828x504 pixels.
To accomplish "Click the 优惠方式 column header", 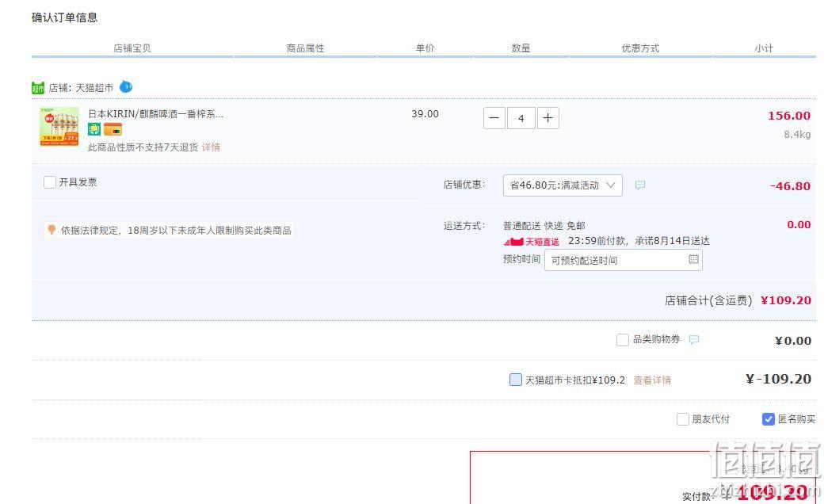I will 640,48.
